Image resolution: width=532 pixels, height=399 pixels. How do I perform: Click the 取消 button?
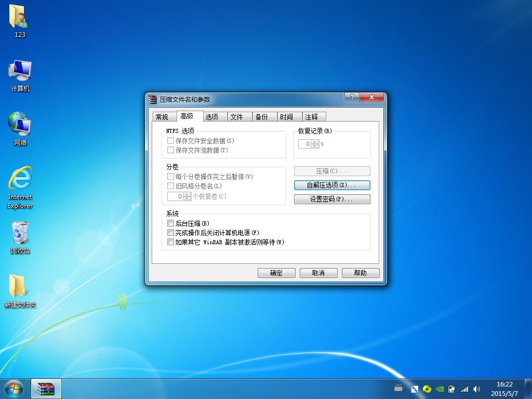(318, 273)
